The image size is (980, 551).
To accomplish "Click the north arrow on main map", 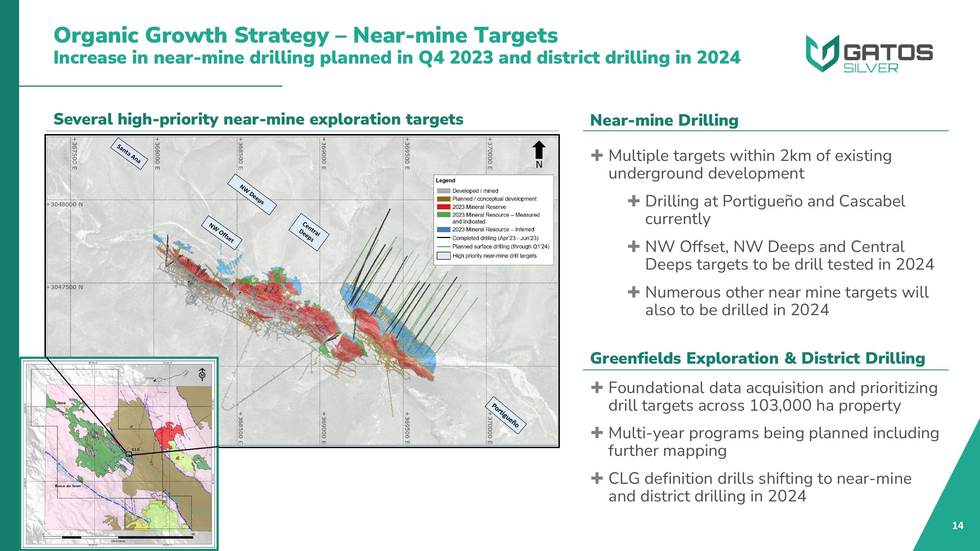I will (539, 150).
